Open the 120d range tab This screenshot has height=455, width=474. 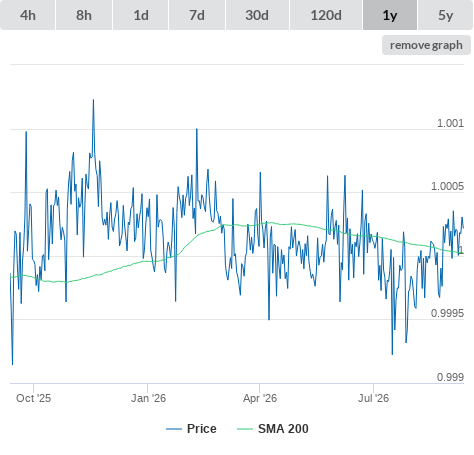326,15
